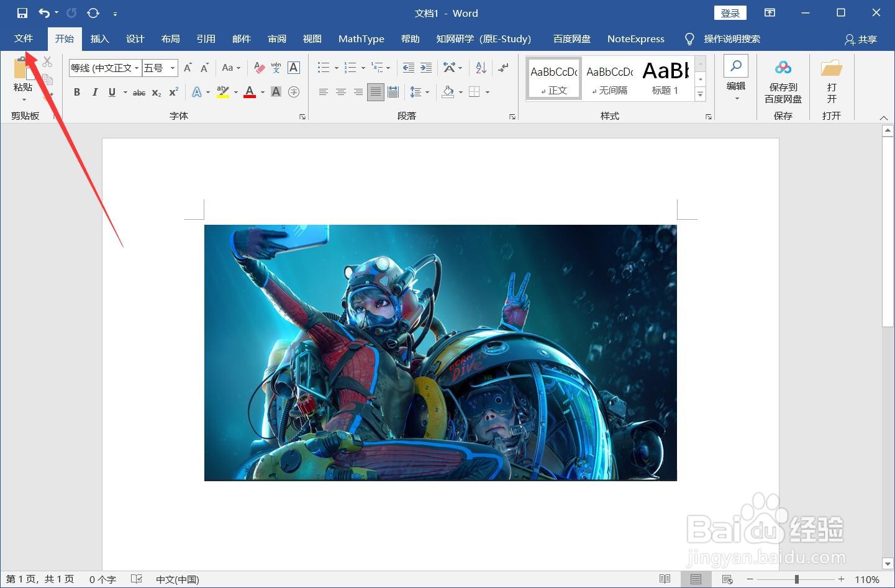Open the font size dropdown
Image resolution: width=895 pixels, height=588 pixels.
point(173,68)
